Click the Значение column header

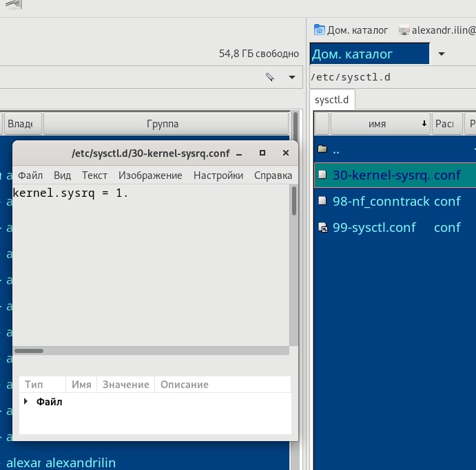pyautogui.click(x=125, y=385)
